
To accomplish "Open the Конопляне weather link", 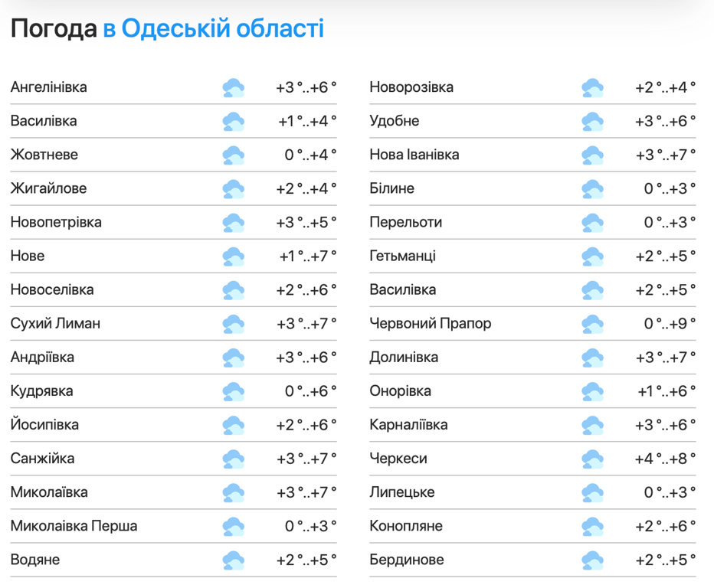I will [406, 527].
